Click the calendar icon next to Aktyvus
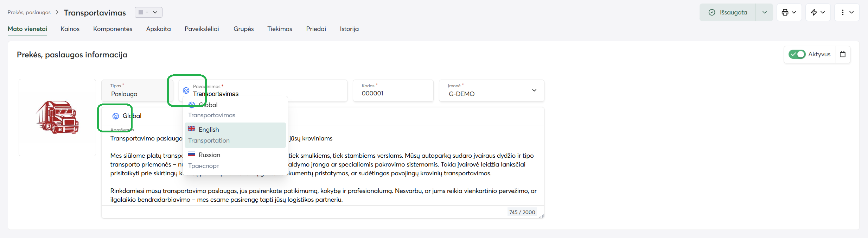 click(843, 54)
